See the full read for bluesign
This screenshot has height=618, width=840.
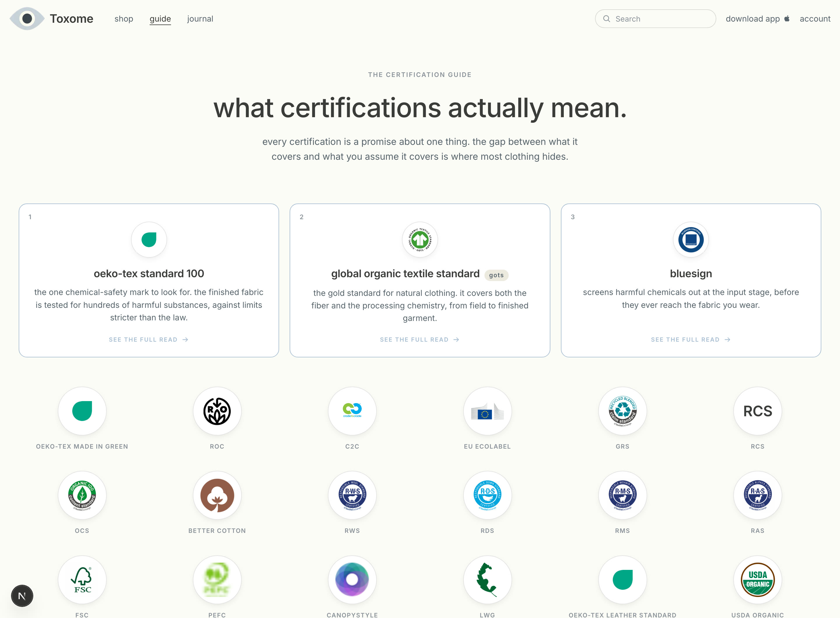(x=691, y=340)
